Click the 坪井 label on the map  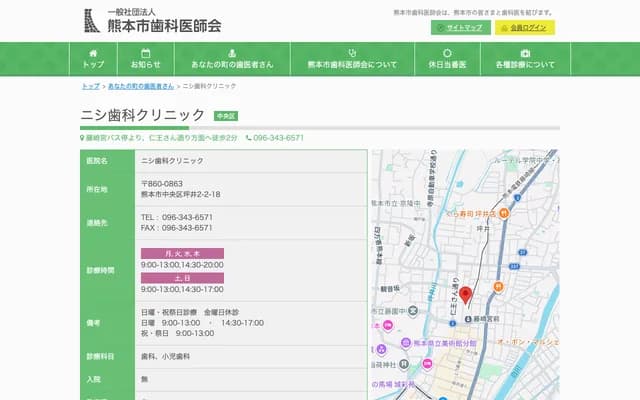483,229
